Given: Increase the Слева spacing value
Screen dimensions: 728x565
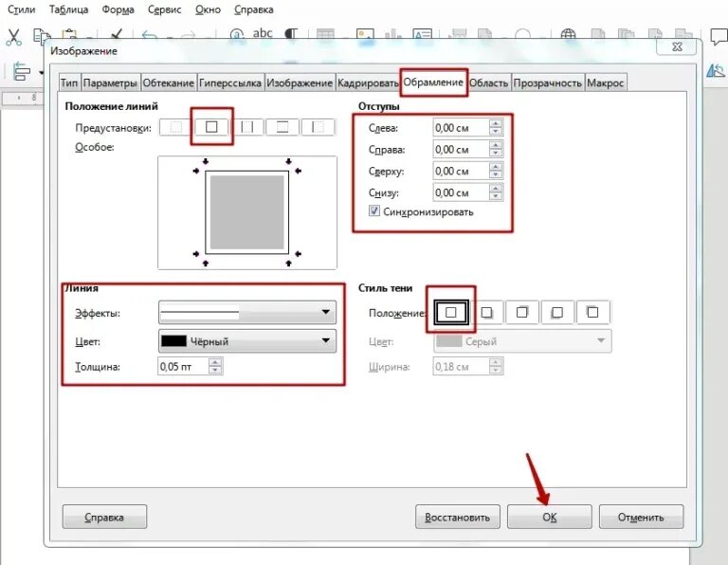Looking at the screenshot, I should [x=496, y=123].
